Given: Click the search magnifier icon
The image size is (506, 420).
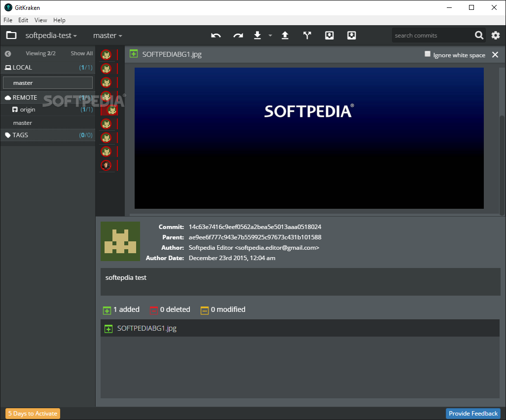Looking at the screenshot, I should (x=479, y=35).
